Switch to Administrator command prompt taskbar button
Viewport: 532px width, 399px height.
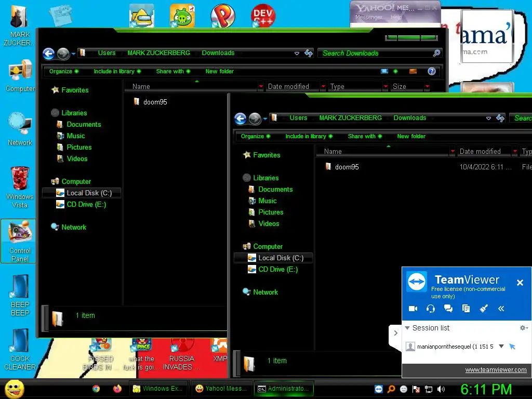point(284,389)
